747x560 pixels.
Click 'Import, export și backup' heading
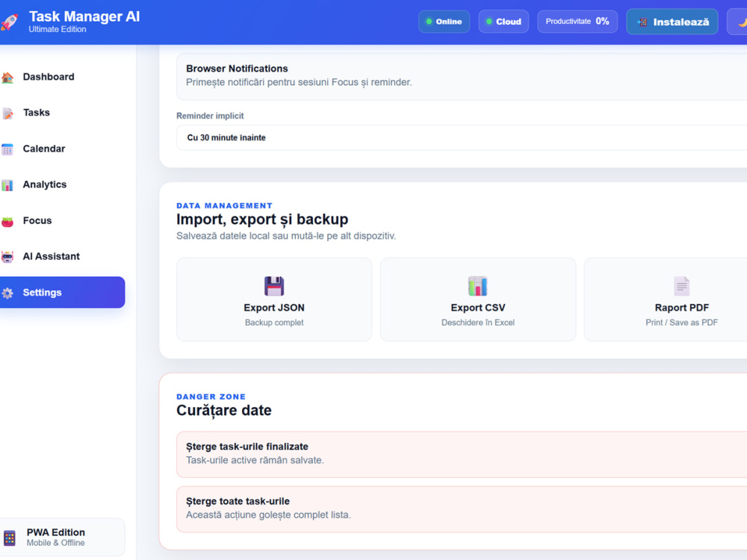point(262,220)
